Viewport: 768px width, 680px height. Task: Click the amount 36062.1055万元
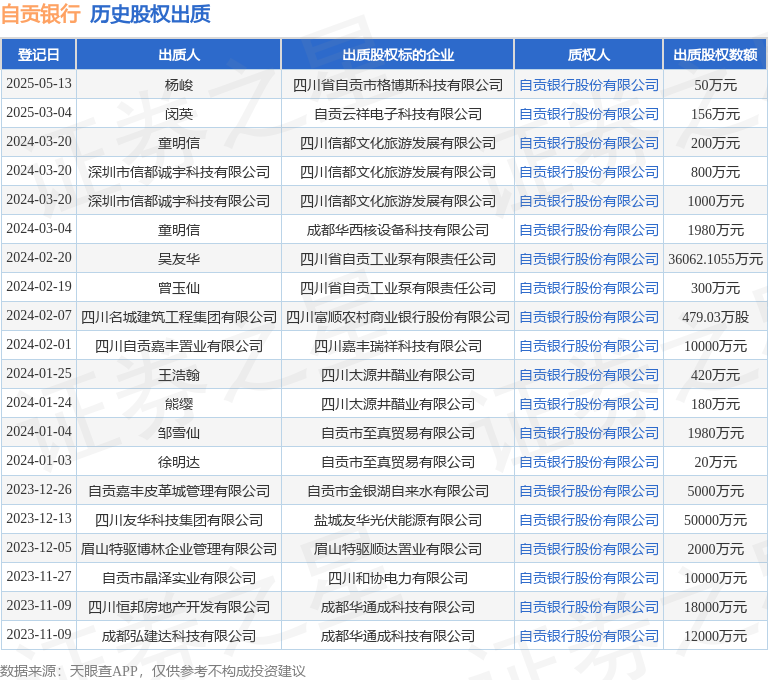(x=715, y=259)
